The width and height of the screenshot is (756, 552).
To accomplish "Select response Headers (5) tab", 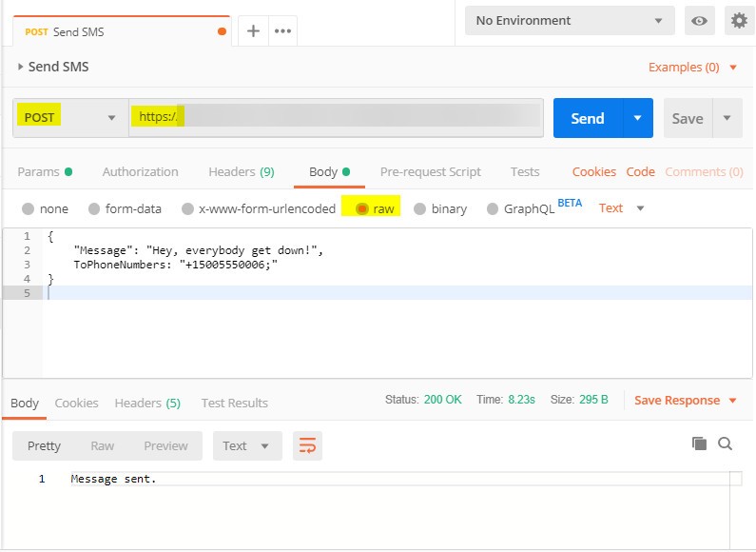I will point(147,403).
